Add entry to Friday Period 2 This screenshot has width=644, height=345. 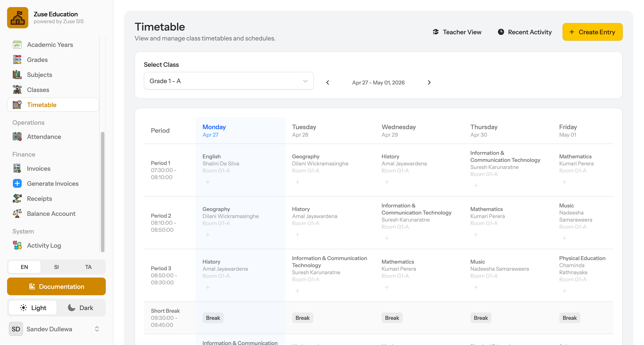[x=565, y=238]
